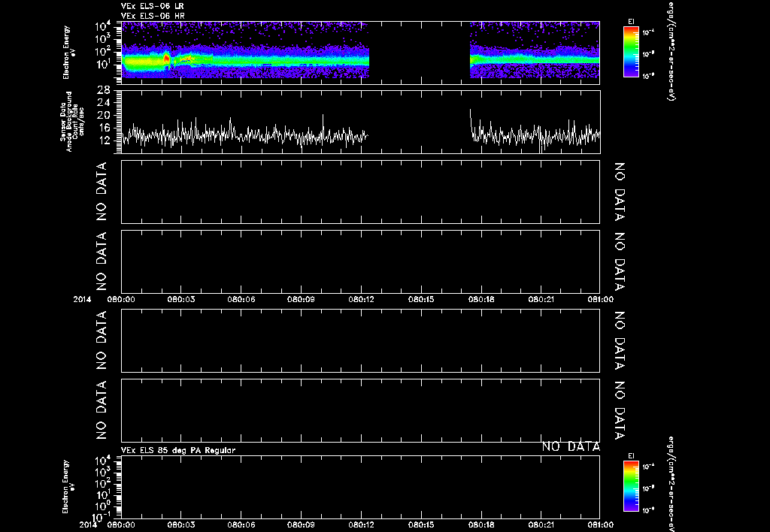
Task: Click the ergs units label beside the ELS-06 color bar
Action: 671,52
